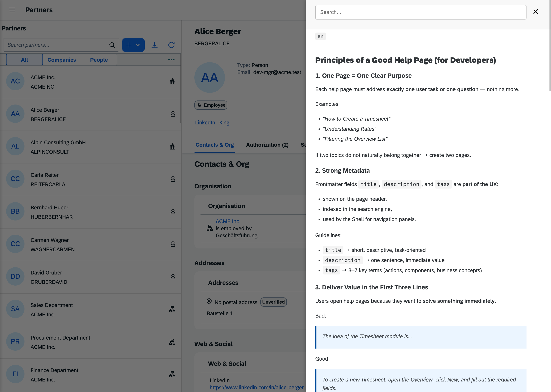The height and width of the screenshot is (392, 551).
Task: Close the help panel with the X icon
Action: point(536,12)
